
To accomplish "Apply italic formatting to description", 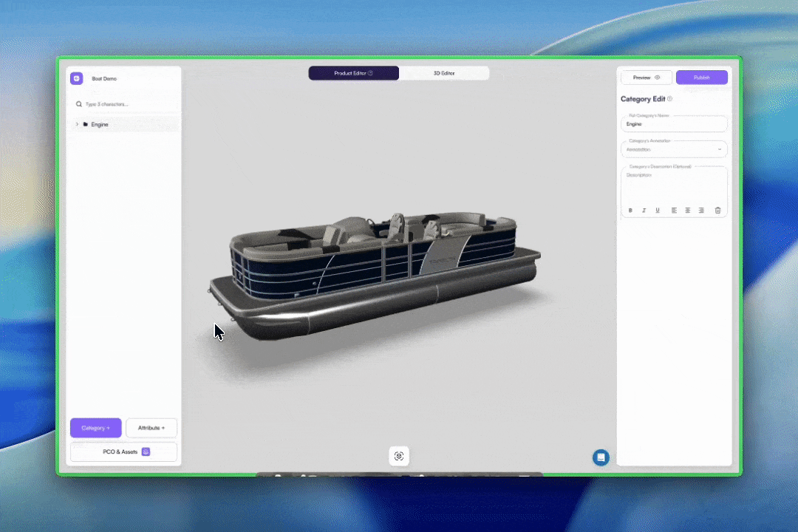I will [x=644, y=211].
